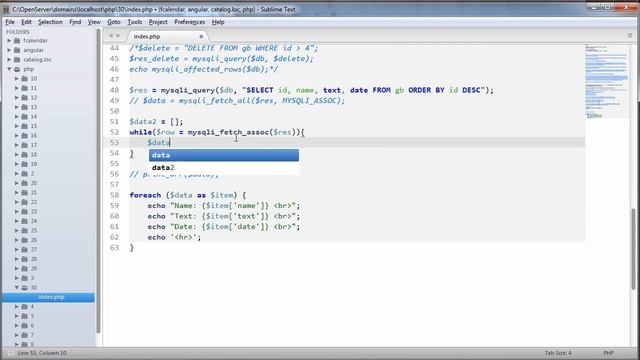
Task: Click the folder 6 label in sidebar
Action: (32, 326)
